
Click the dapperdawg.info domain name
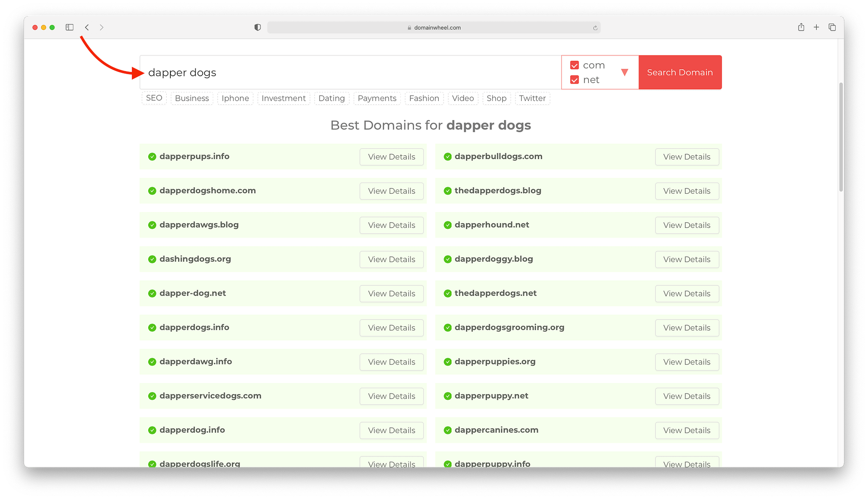[196, 361]
